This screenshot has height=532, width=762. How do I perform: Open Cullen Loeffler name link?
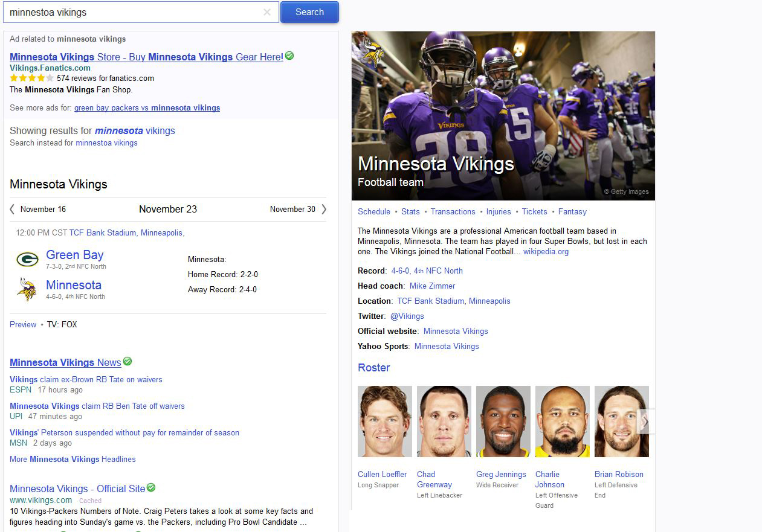click(383, 475)
